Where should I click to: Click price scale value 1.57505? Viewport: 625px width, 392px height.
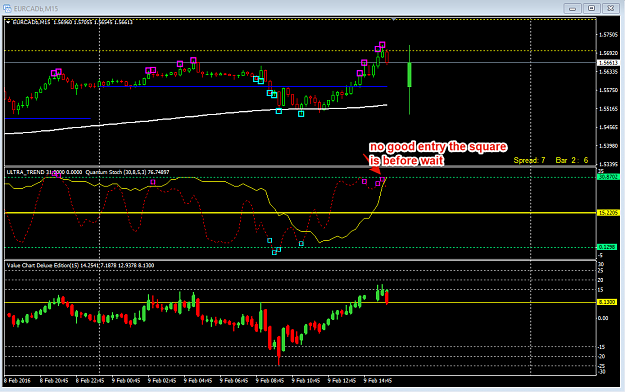[x=608, y=35]
